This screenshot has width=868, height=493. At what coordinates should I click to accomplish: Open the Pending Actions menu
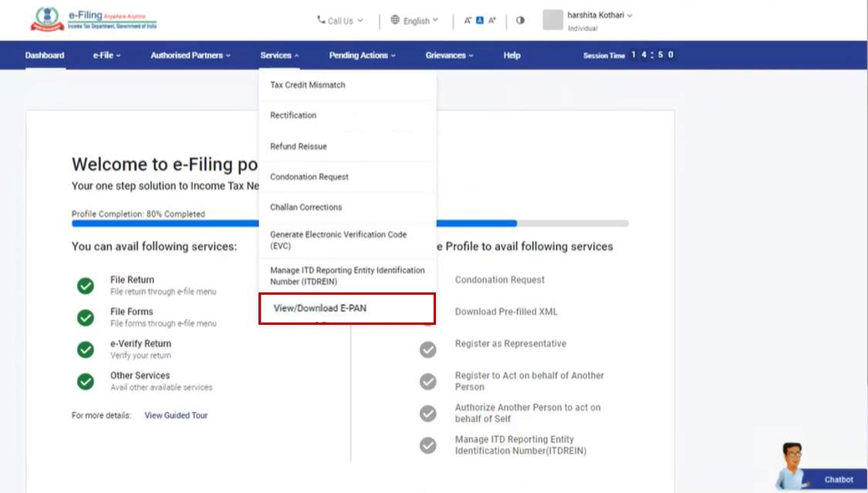(362, 56)
